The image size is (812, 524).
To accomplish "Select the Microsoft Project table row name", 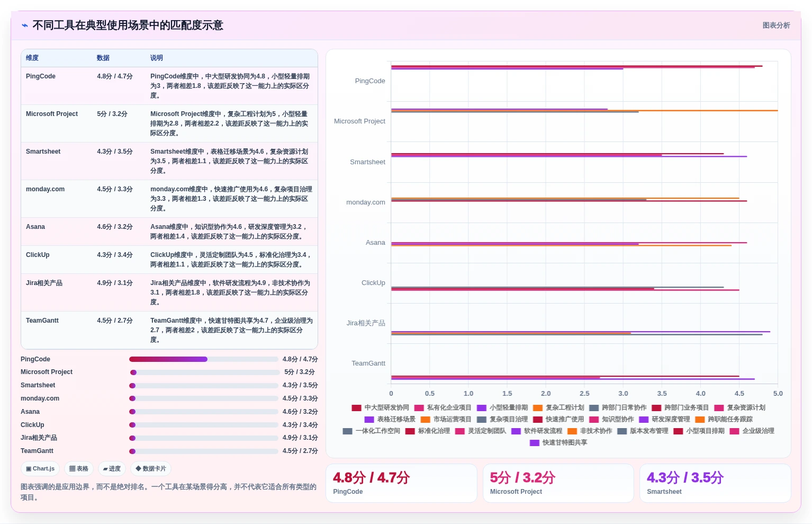I will click(52, 114).
